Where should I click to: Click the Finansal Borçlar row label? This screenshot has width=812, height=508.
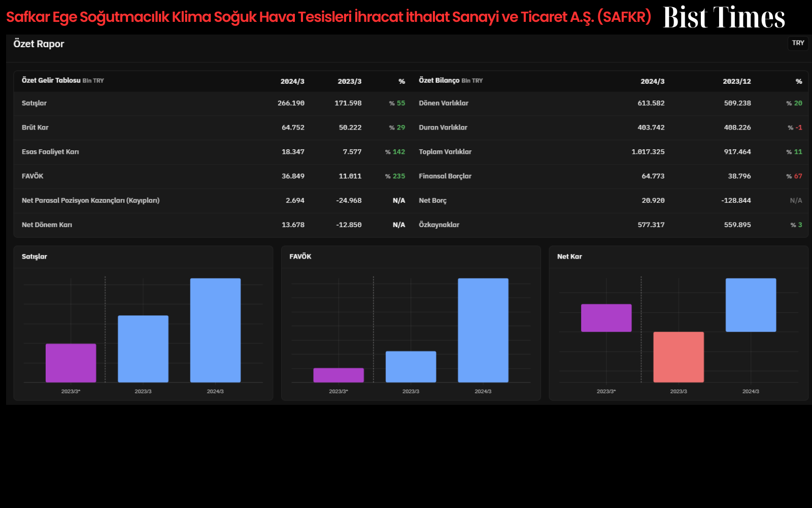pos(445,176)
